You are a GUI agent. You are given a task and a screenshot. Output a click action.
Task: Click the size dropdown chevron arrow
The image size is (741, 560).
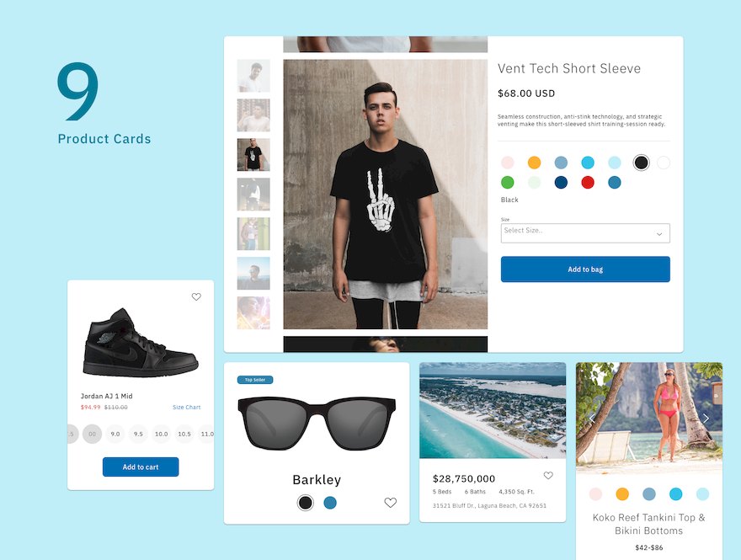(x=659, y=234)
